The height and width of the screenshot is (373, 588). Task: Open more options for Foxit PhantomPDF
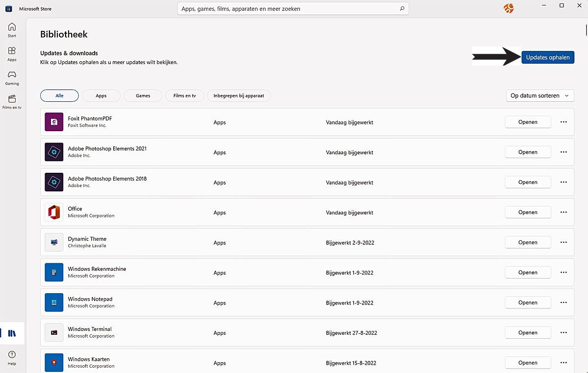pyautogui.click(x=563, y=122)
